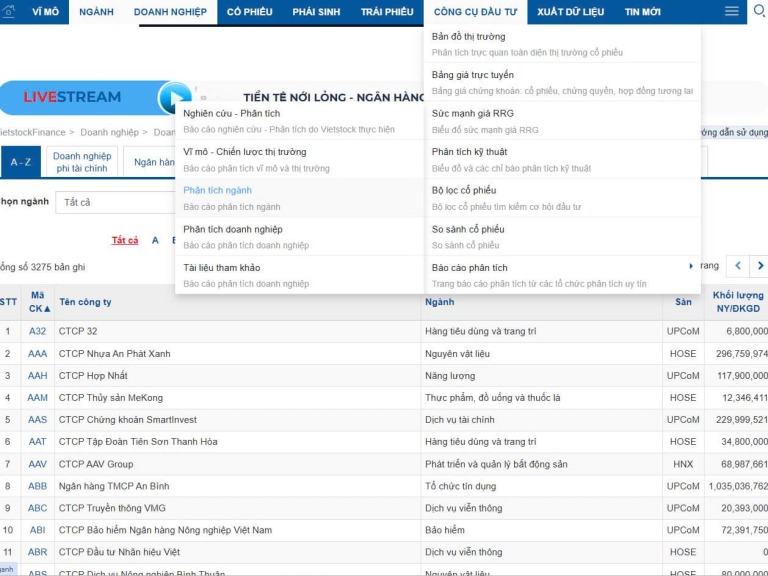Go to previous page arrow
768x576 pixels.
pos(738,266)
